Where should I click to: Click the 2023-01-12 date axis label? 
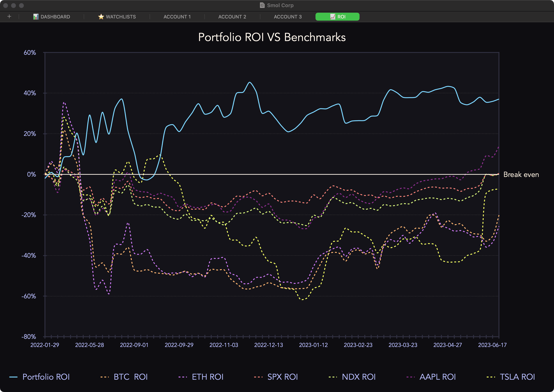click(314, 345)
